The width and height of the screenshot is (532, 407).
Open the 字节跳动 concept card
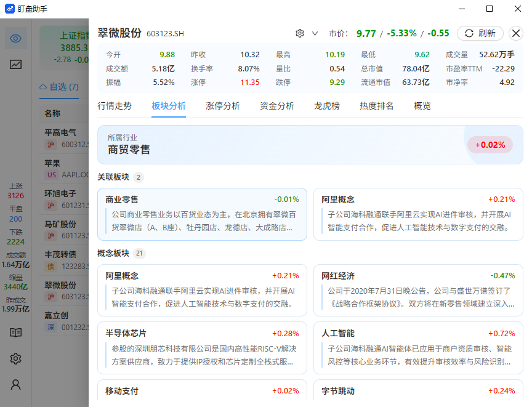click(418, 390)
